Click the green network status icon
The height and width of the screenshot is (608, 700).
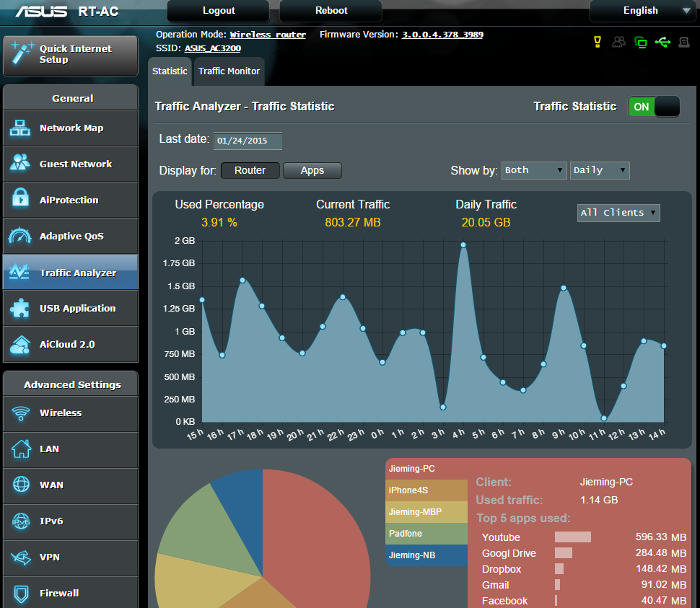pyautogui.click(x=641, y=43)
